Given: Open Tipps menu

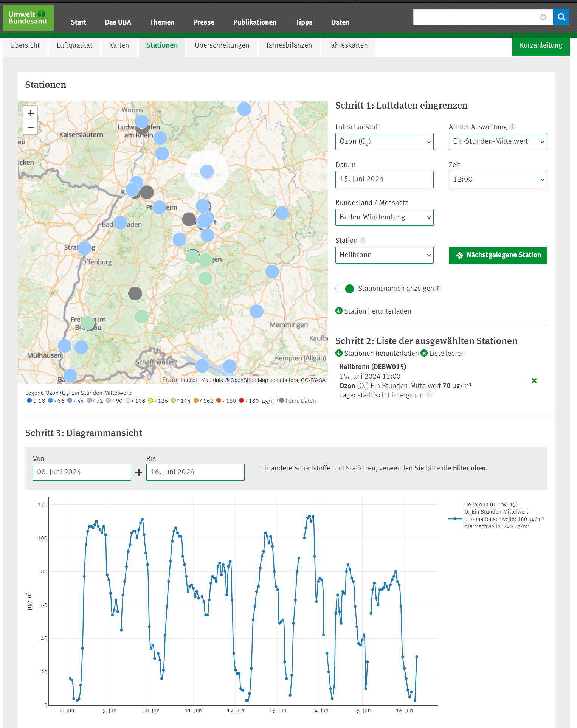Looking at the screenshot, I should point(304,22).
